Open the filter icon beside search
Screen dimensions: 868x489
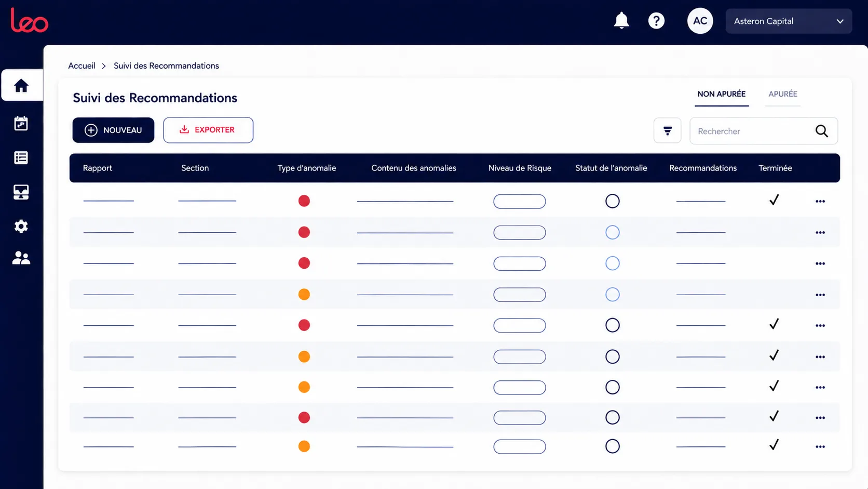(667, 130)
